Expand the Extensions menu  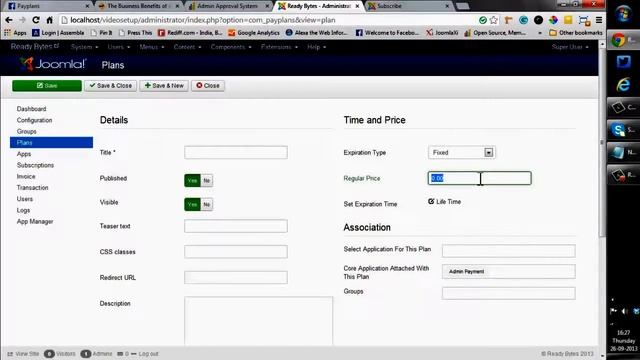coord(279,47)
